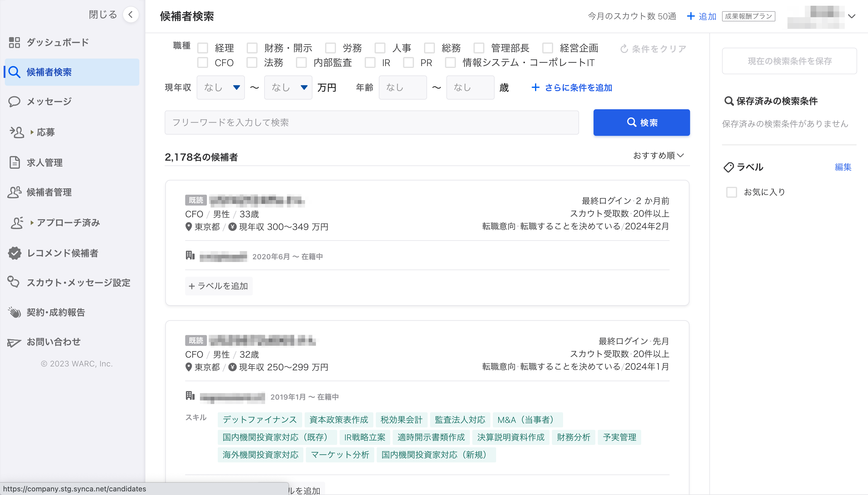Click location pin icon on 33歳 candidate
Viewport: 868px width, 495px height.
tap(188, 227)
